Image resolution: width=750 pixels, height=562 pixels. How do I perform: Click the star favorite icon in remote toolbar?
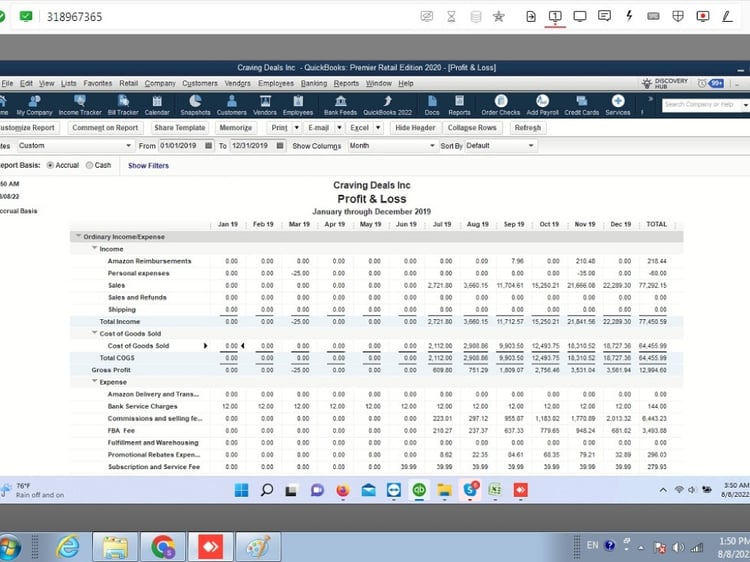[x=498, y=17]
